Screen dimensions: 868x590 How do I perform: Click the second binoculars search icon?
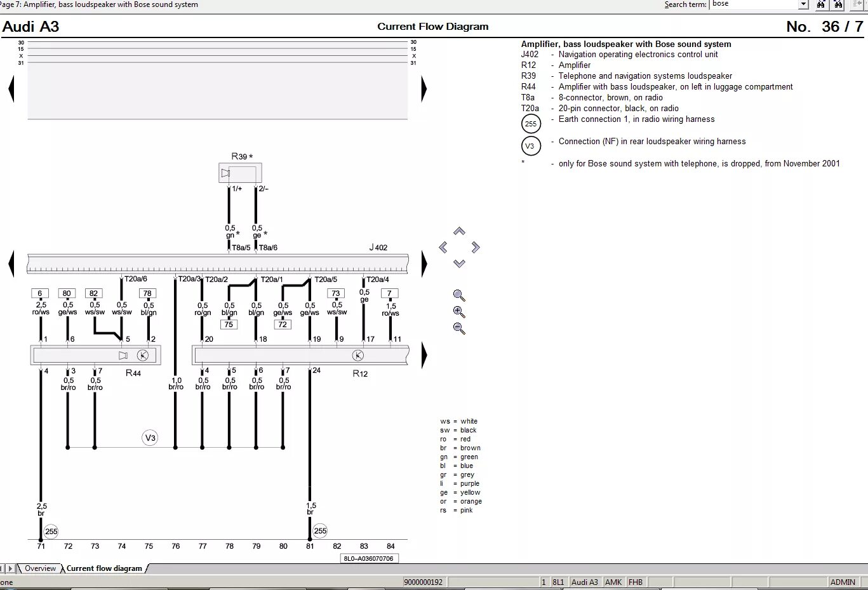click(x=839, y=4)
